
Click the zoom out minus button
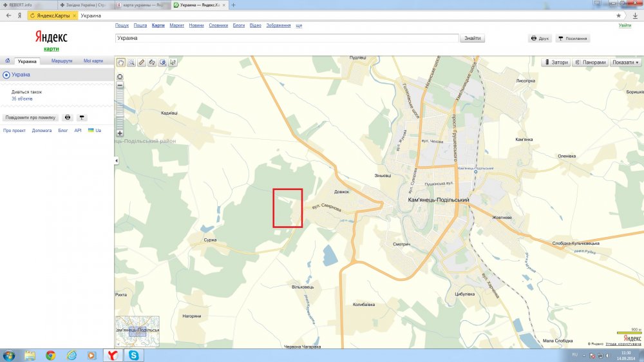click(x=120, y=85)
